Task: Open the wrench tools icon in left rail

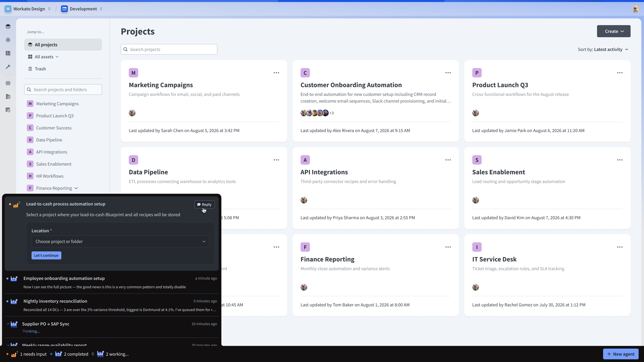Action: (x=8, y=67)
